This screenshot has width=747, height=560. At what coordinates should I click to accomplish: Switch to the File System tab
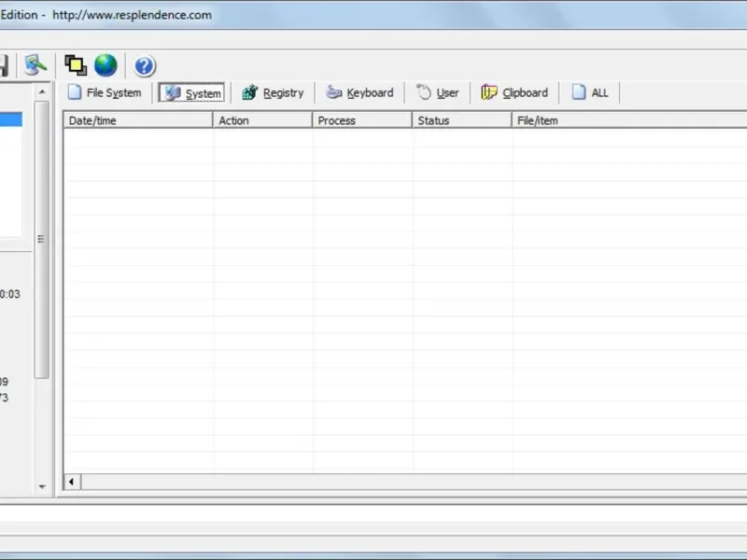pyautogui.click(x=105, y=92)
